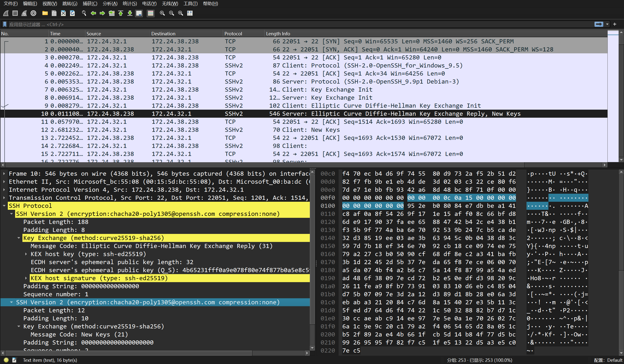Click the reload capture file icon
This screenshot has height=364, width=624.
[72, 13]
